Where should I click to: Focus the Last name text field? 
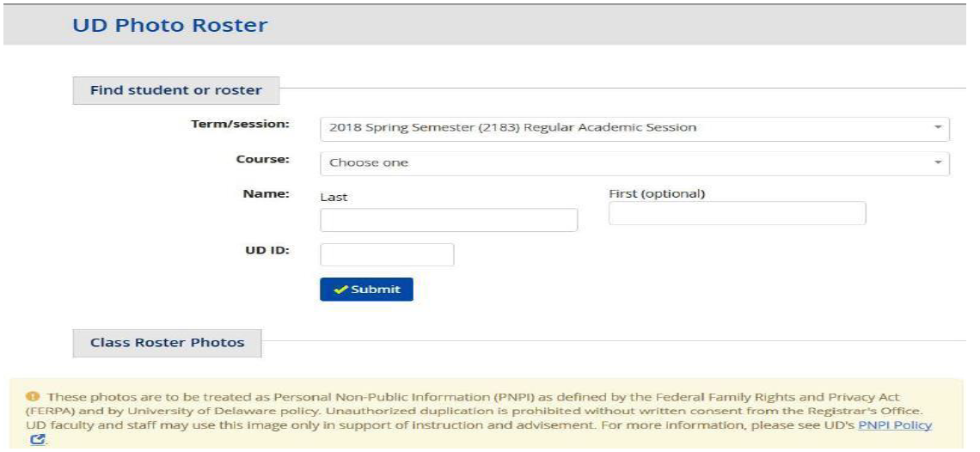449,220
